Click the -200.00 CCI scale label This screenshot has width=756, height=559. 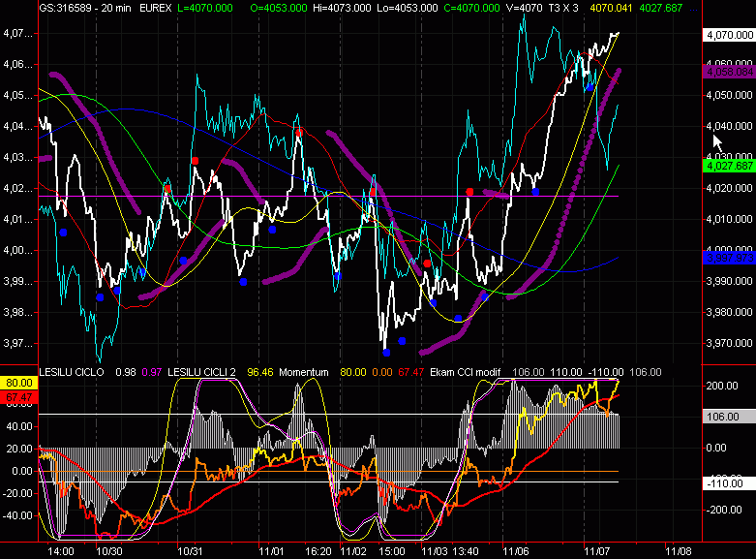tap(722, 510)
